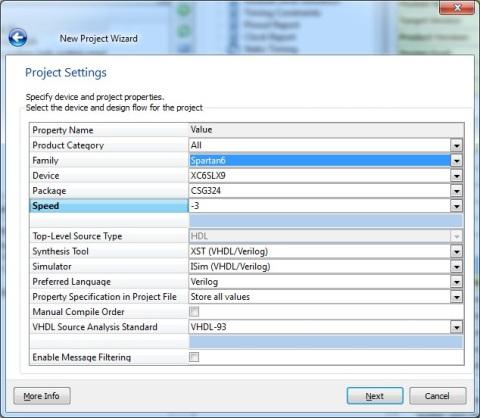Open the Device dropdown arrow
480x418 pixels.
click(456, 176)
